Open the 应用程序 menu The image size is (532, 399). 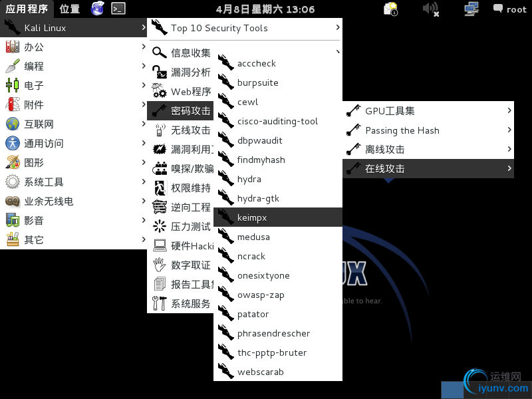[x=27, y=9]
